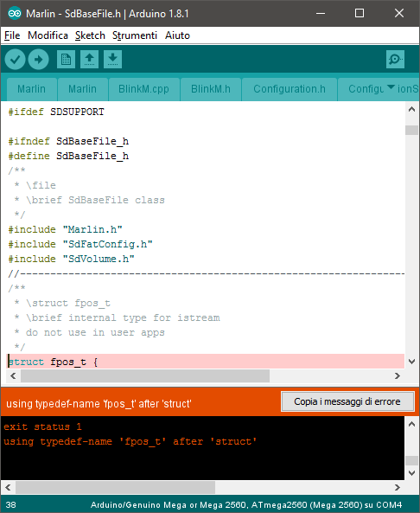Click console horizontal scrollbar left arrow
Viewport: 420px width, 513px height.
(8, 488)
